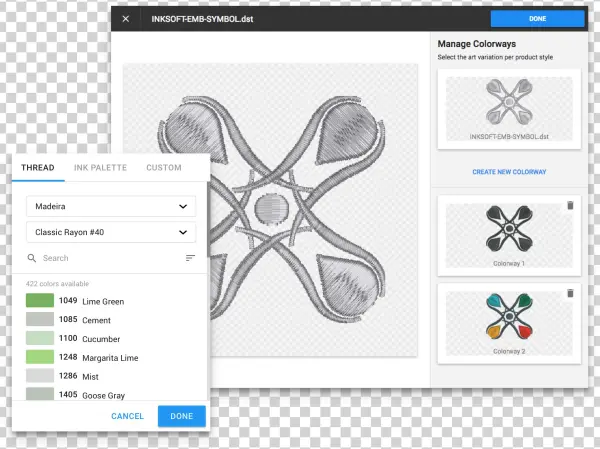Screen dimensions: 600x449
Task: Click CANCEL in the thread picker panel
Action: (x=127, y=416)
